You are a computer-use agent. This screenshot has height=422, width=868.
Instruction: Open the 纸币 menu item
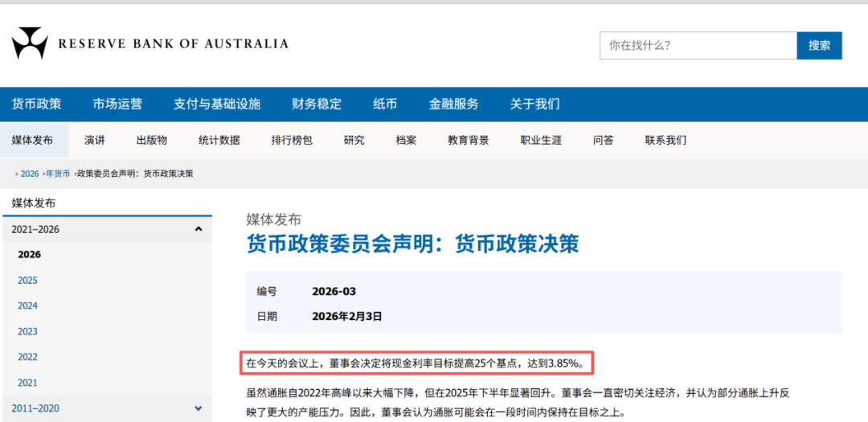(x=385, y=104)
